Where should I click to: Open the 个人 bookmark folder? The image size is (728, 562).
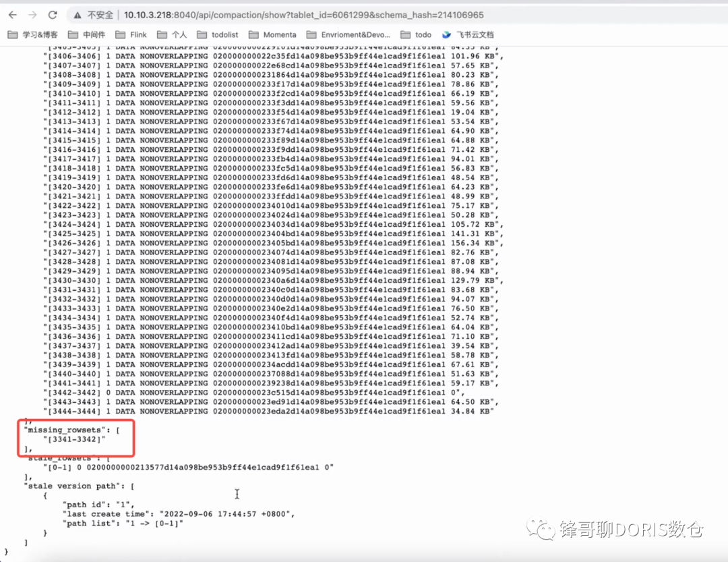click(172, 35)
